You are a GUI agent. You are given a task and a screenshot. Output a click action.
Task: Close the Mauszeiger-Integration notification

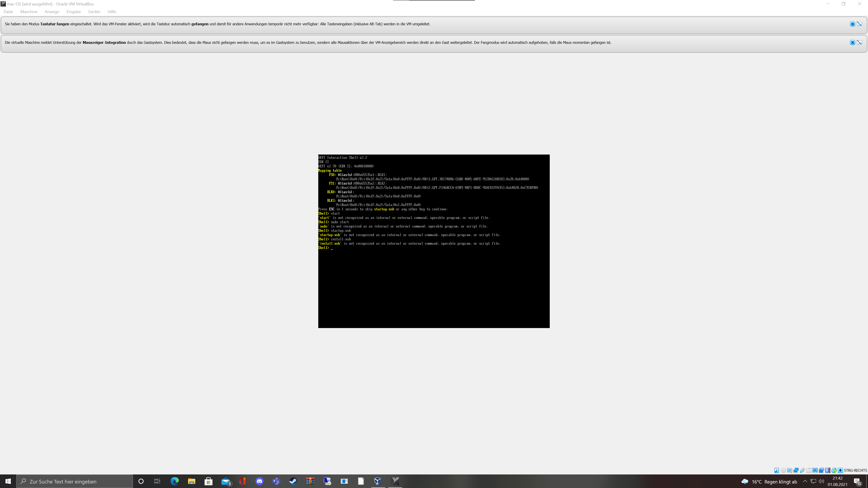(x=852, y=42)
